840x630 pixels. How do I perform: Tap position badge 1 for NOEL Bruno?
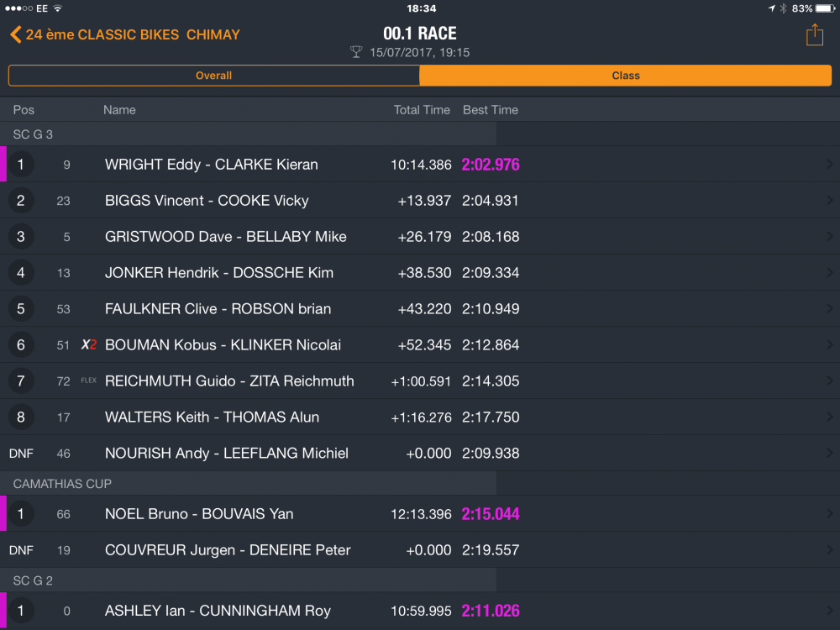click(x=21, y=514)
